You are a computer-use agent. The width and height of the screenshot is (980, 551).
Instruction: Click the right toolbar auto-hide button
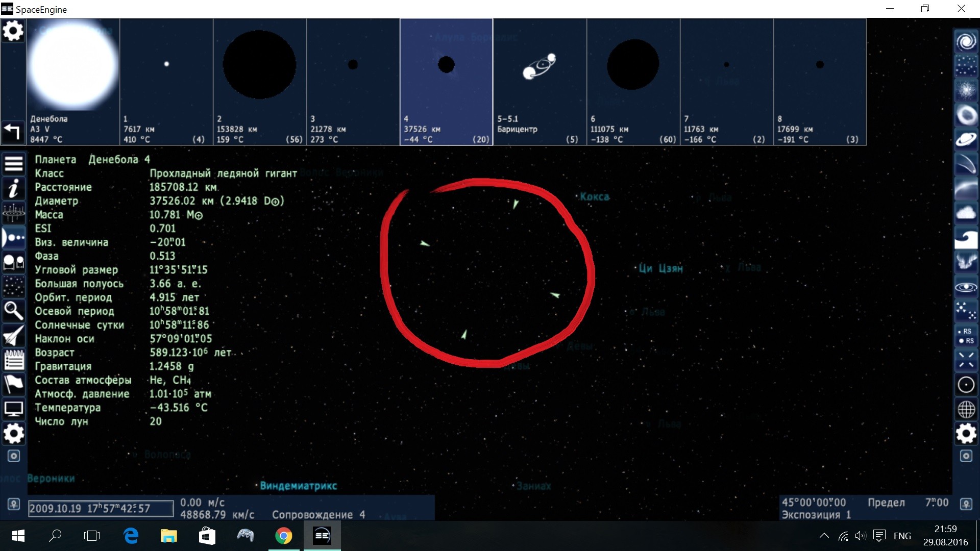point(966,456)
